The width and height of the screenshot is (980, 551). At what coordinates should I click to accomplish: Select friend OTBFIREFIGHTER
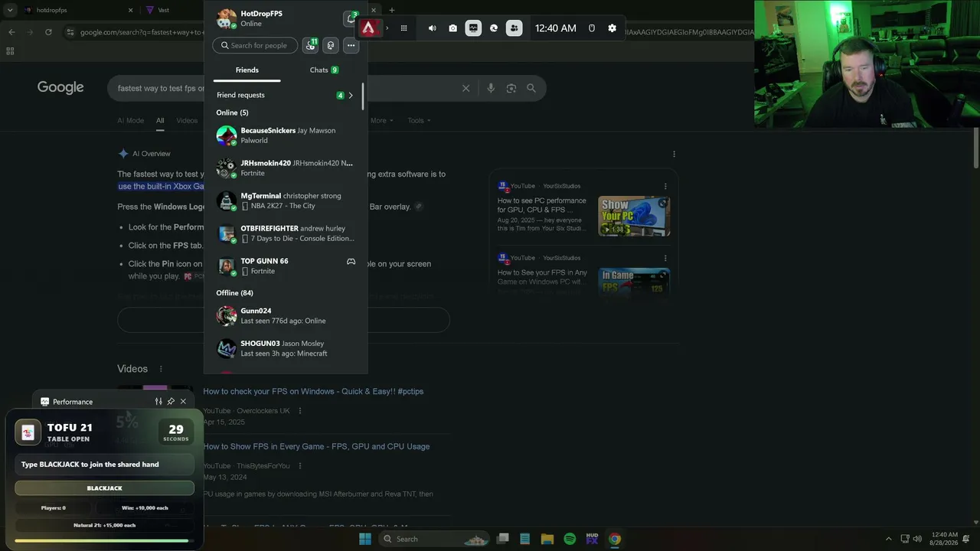(286, 233)
